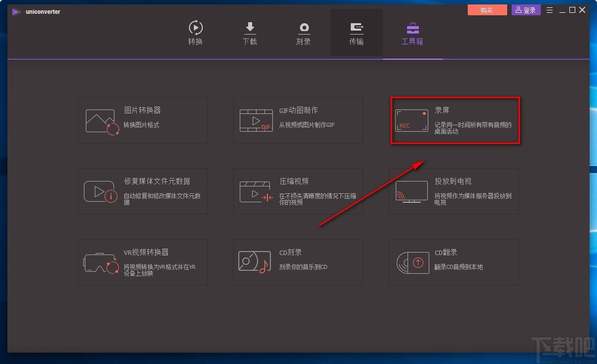Open the 图片转换器 image converter tool
This screenshot has width=597, height=364.
142,120
